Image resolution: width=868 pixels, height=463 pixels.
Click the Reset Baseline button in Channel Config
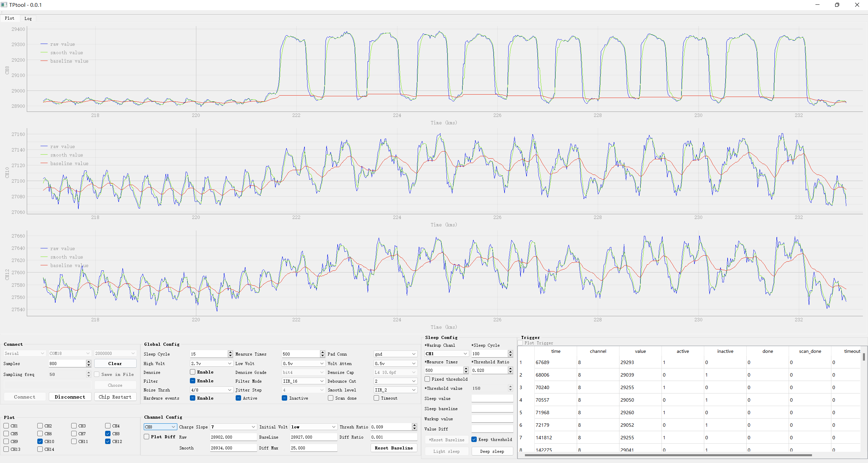point(394,448)
